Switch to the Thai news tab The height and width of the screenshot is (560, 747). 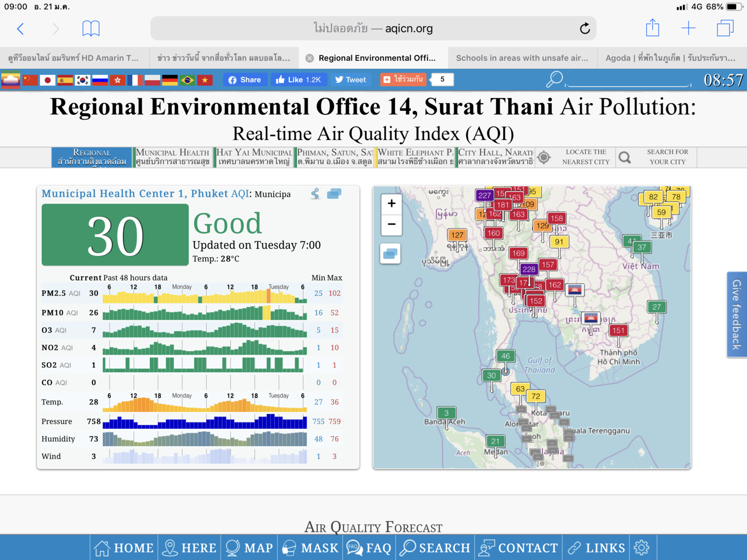click(224, 58)
